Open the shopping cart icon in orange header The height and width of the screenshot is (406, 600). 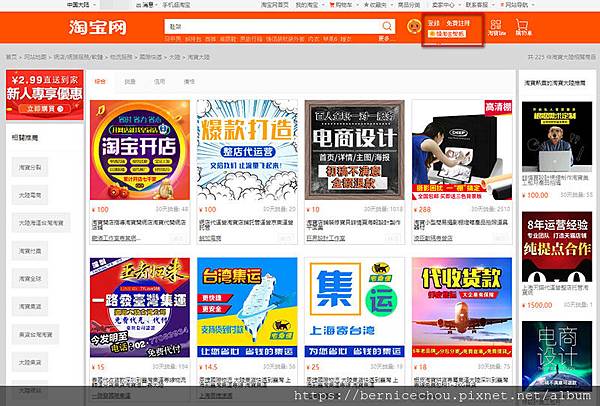click(x=523, y=28)
